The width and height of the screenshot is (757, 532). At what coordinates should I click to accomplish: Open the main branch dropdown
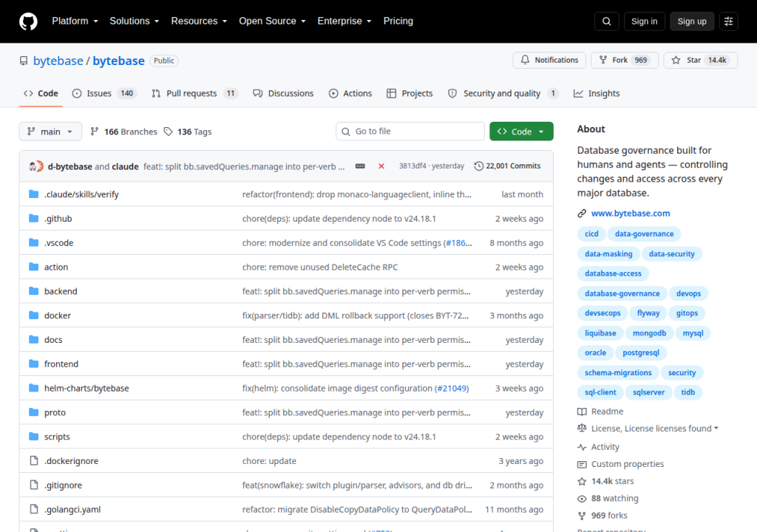tap(50, 132)
